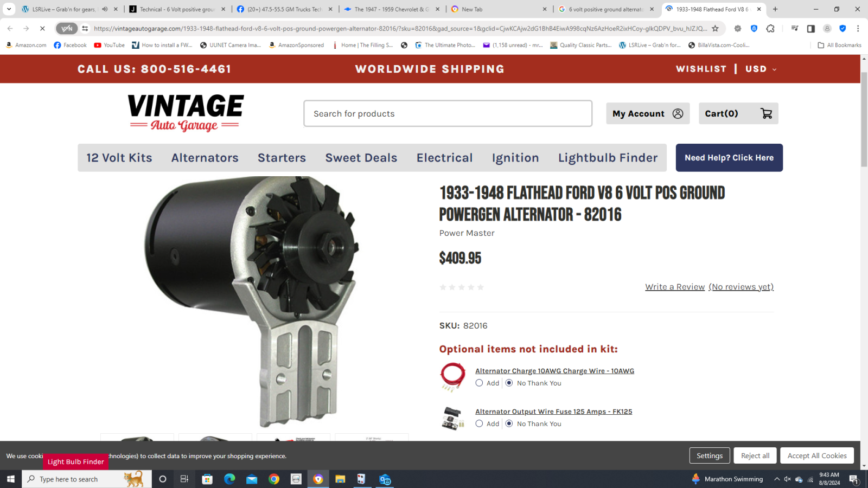This screenshot has width=868, height=488.
Task: Open Ignition menu
Action: click(515, 158)
